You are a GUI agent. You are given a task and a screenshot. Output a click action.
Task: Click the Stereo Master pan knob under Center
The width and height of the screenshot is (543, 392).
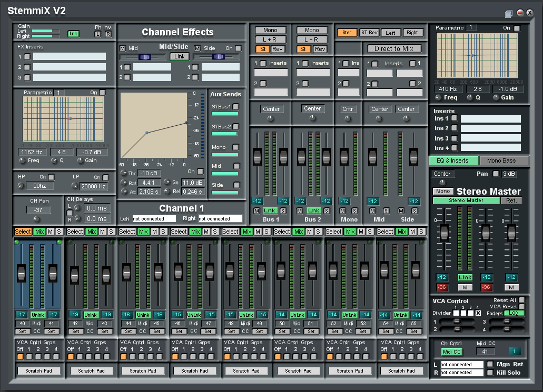(442, 183)
